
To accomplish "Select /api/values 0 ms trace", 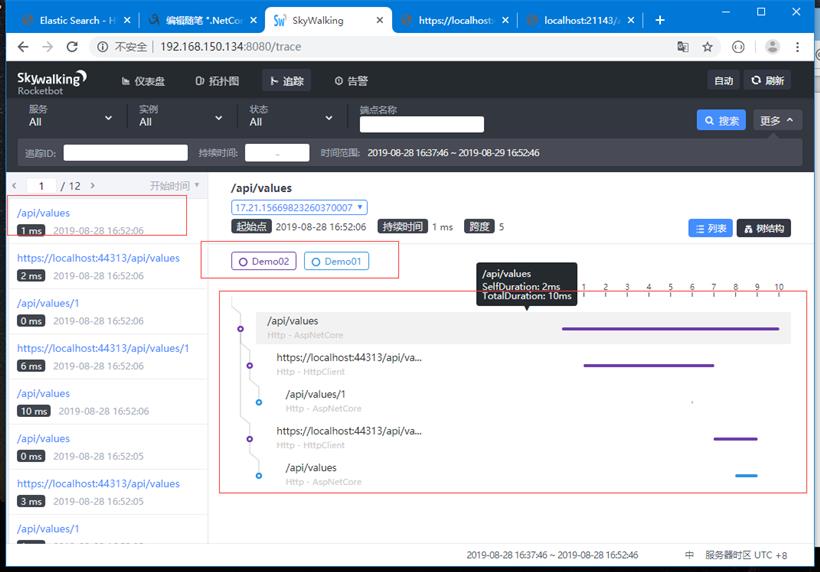I will pyautogui.click(x=107, y=447).
